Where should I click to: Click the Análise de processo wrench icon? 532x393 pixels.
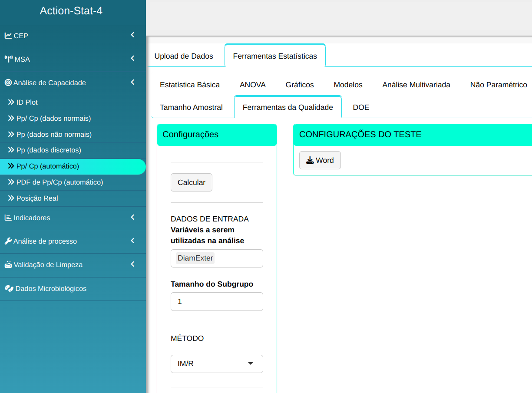pyautogui.click(x=8, y=241)
